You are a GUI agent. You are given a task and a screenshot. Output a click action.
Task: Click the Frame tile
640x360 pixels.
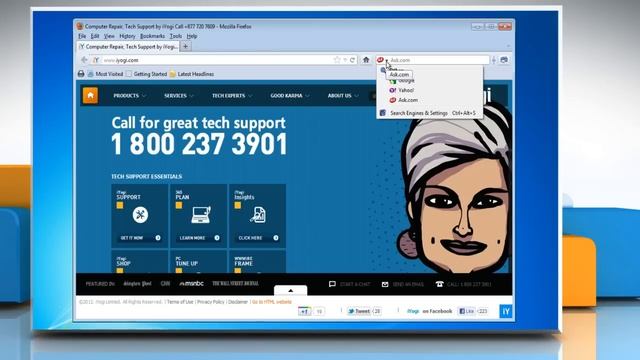click(x=257, y=262)
